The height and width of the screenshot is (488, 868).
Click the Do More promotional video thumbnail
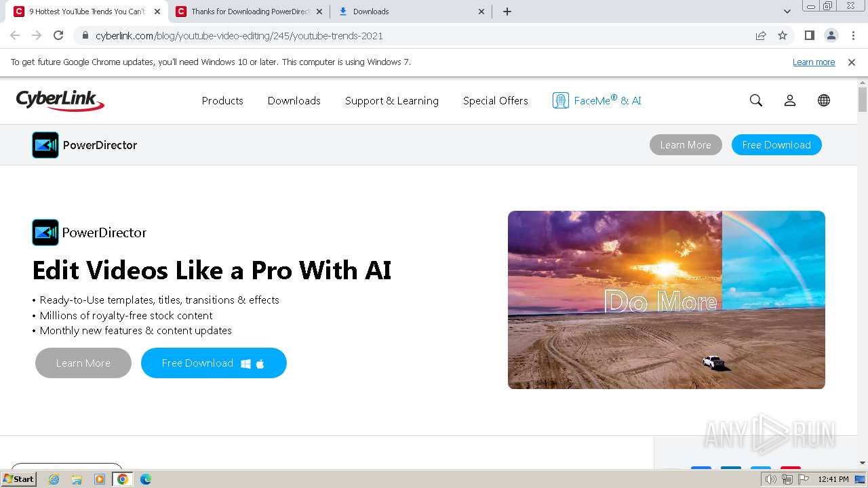[x=667, y=300]
